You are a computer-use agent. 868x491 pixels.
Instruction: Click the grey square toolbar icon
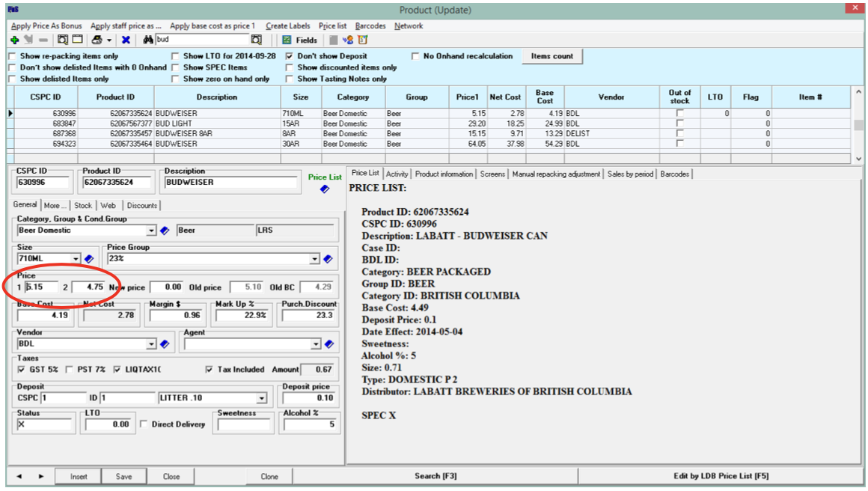pyautogui.click(x=333, y=40)
